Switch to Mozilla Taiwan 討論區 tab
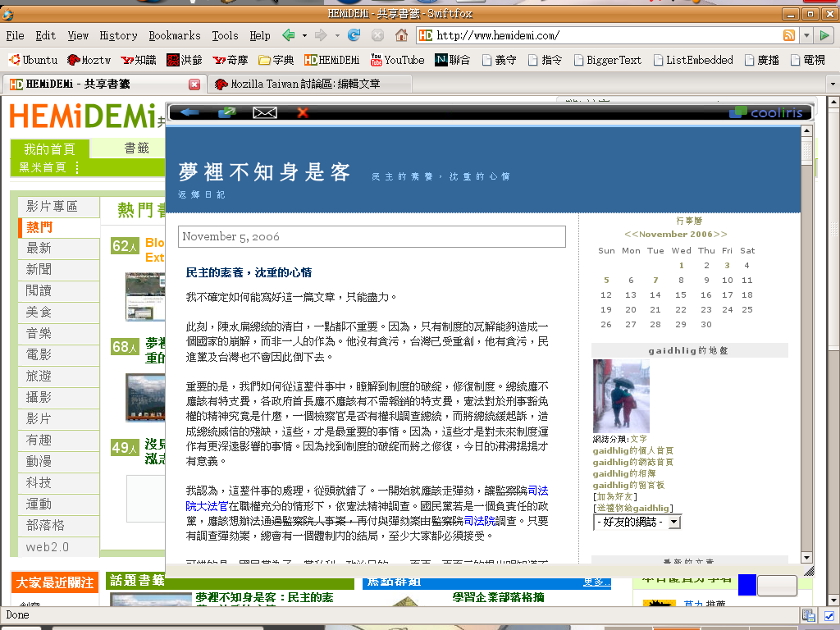The width and height of the screenshot is (840, 630). (305, 84)
